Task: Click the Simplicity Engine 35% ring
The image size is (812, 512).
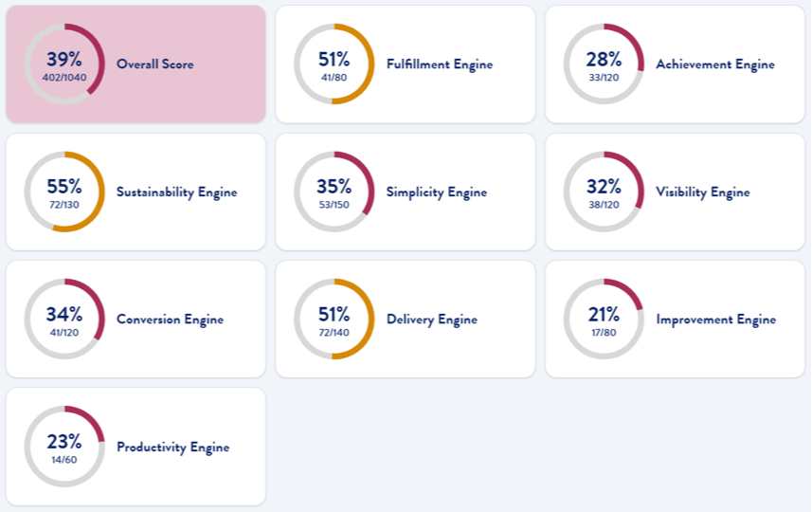Action: coord(334,192)
